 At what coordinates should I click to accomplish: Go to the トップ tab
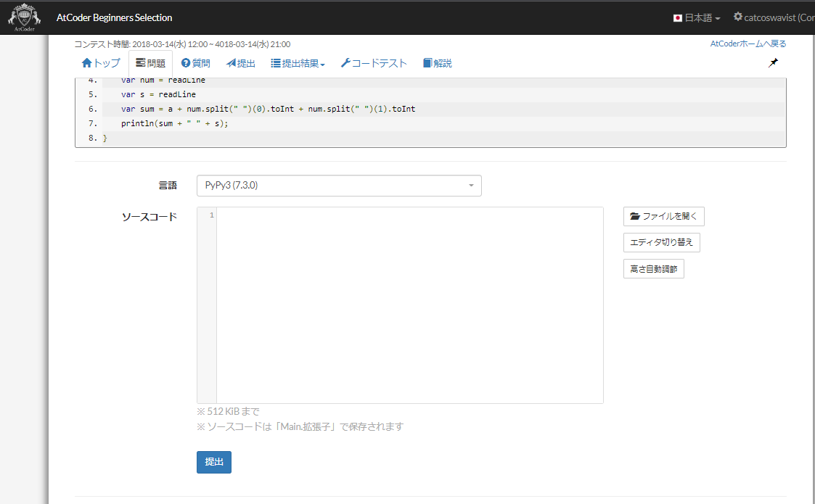click(x=102, y=63)
